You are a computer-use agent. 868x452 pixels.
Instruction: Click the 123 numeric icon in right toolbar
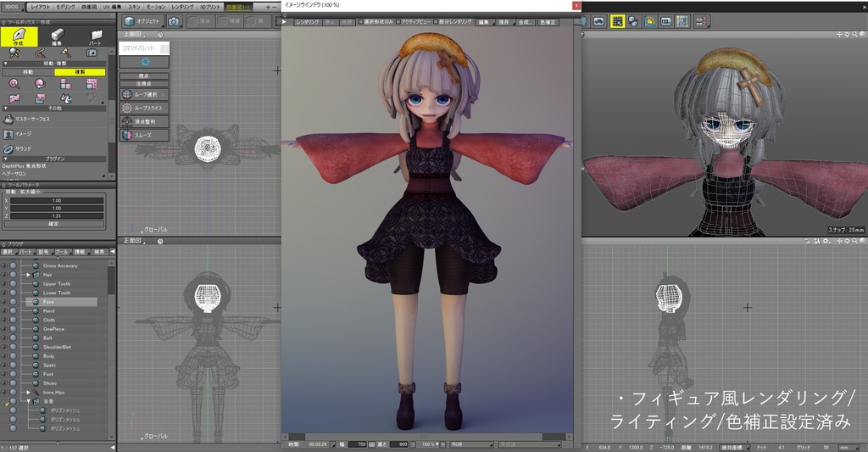(666, 21)
